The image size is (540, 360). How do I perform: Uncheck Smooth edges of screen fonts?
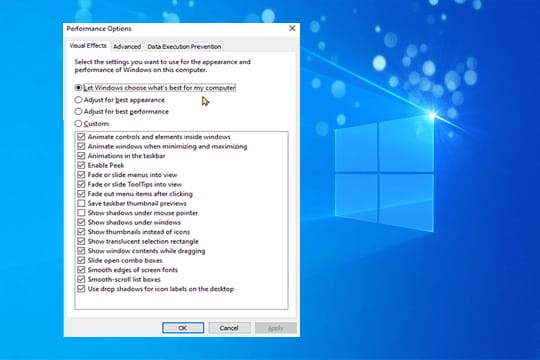[x=81, y=270]
